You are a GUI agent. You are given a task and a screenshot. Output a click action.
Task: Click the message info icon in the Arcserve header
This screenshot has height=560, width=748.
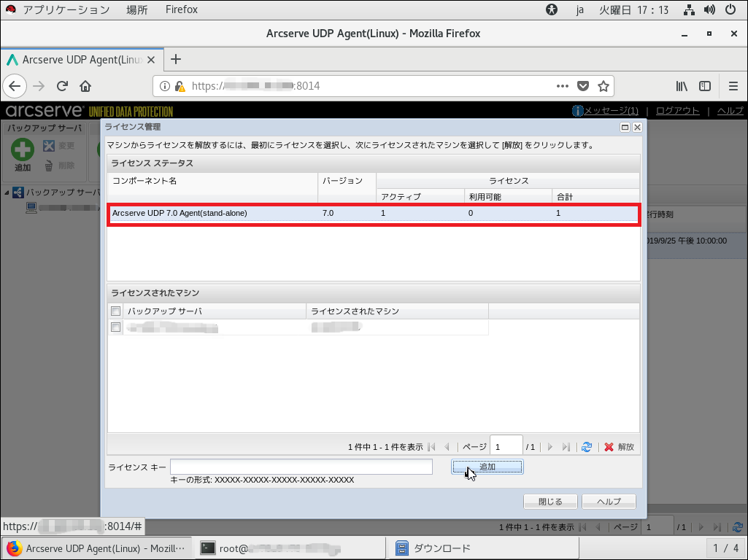pos(578,111)
